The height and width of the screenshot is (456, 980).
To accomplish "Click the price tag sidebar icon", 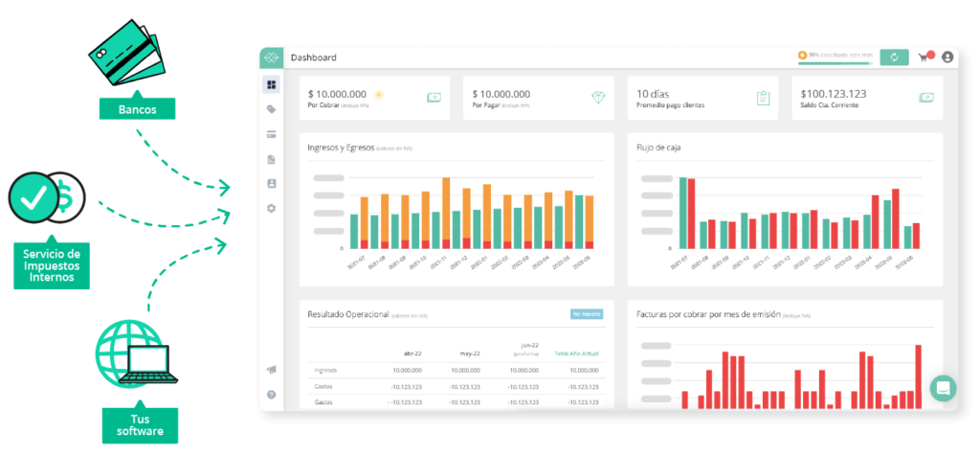I will pyautogui.click(x=272, y=109).
